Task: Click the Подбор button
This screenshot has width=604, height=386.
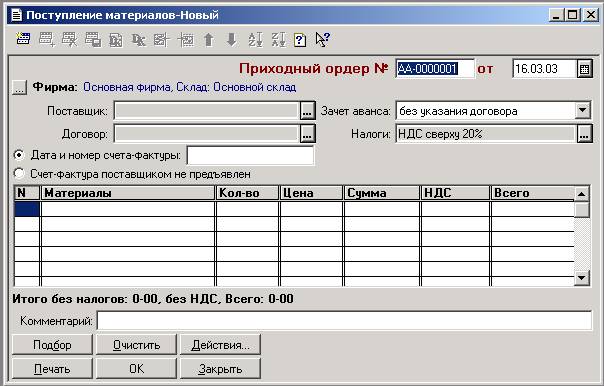Action: (x=52, y=344)
